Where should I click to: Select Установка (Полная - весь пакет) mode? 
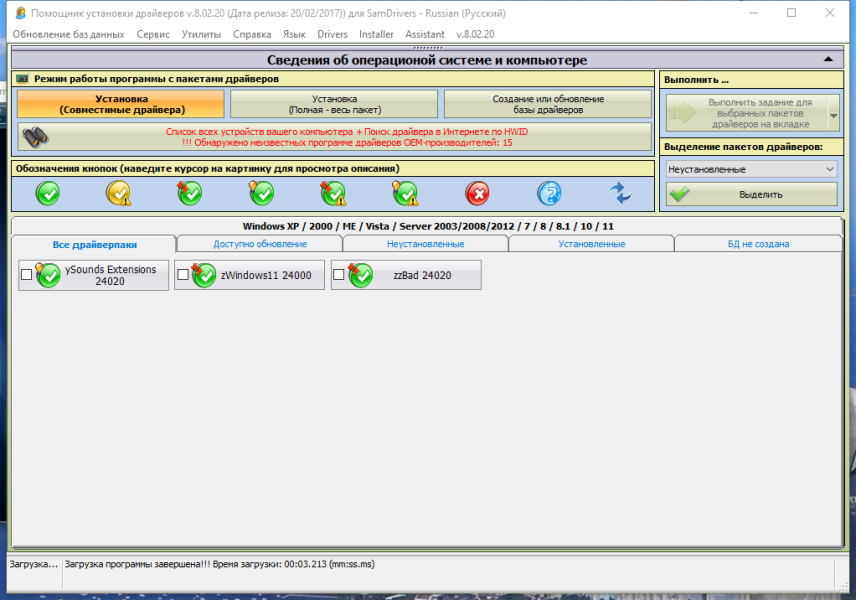click(x=334, y=104)
